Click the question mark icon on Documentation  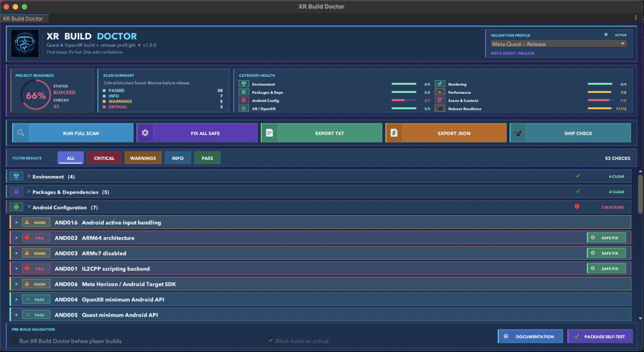click(506, 336)
